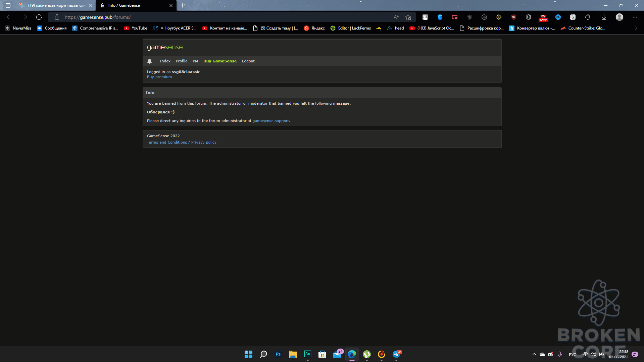Open the Privacy policy link
This screenshot has width=644, height=362.
(x=204, y=142)
